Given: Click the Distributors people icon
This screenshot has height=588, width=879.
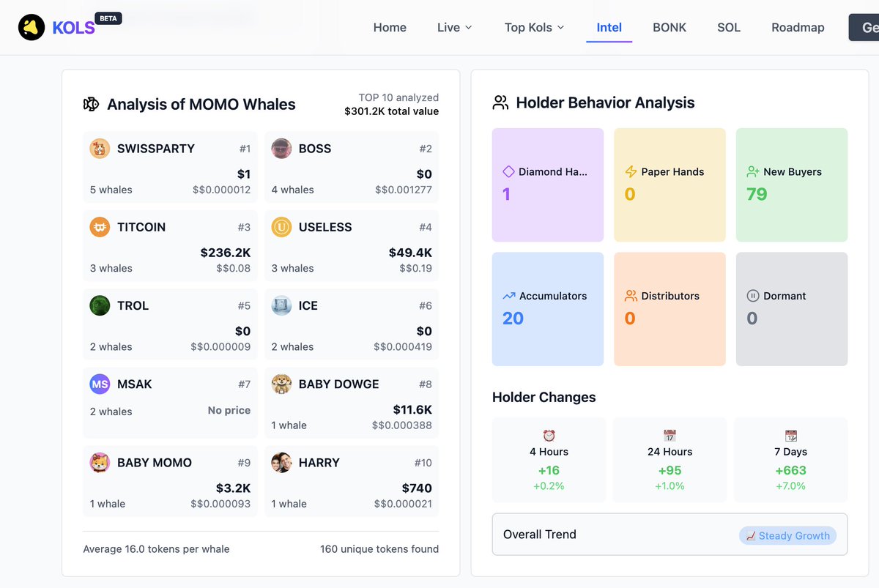Looking at the screenshot, I should (631, 296).
